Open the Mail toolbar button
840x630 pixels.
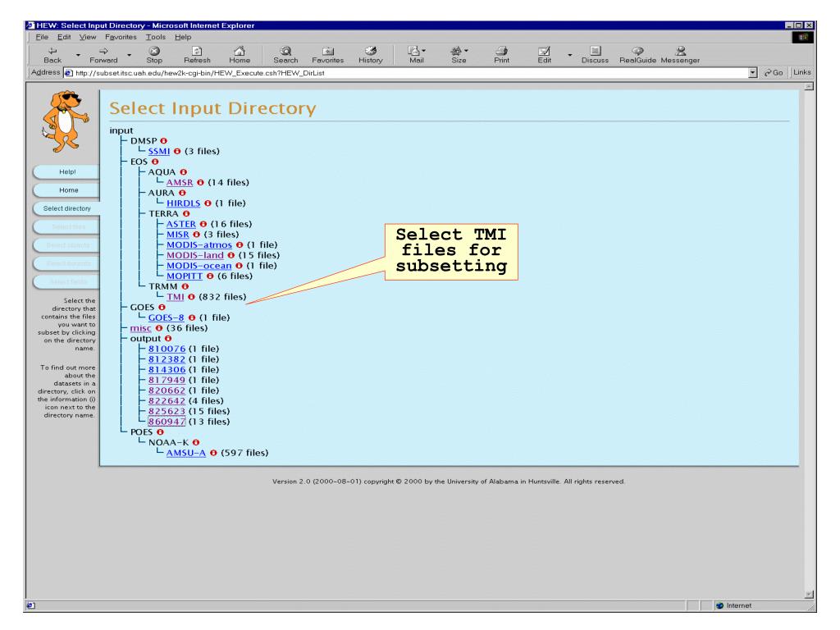coord(416,55)
